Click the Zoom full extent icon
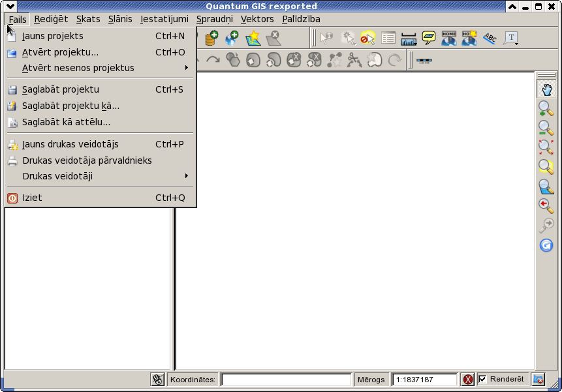 point(546,147)
